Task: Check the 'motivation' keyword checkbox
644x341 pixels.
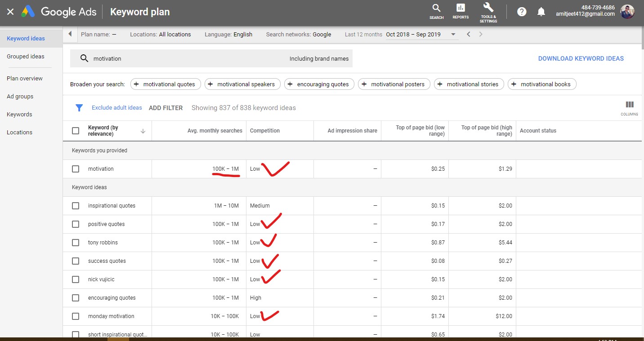Action: click(76, 169)
